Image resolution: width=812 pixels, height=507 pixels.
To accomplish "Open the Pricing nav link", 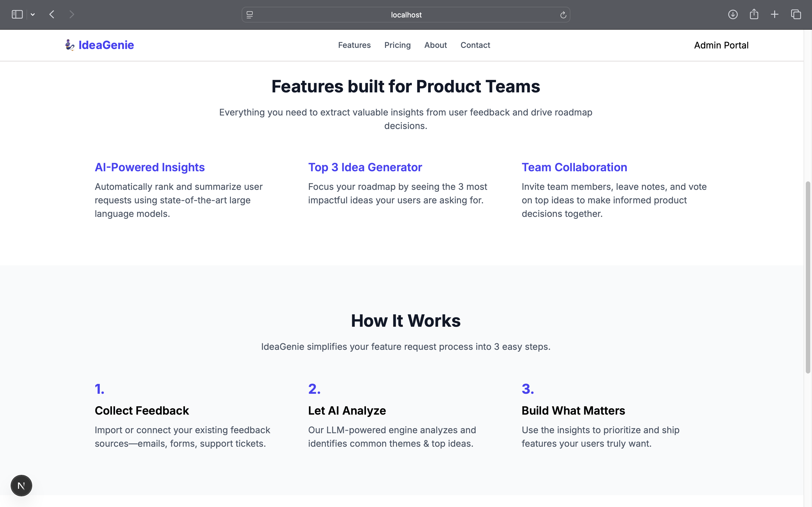I will 397,45.
